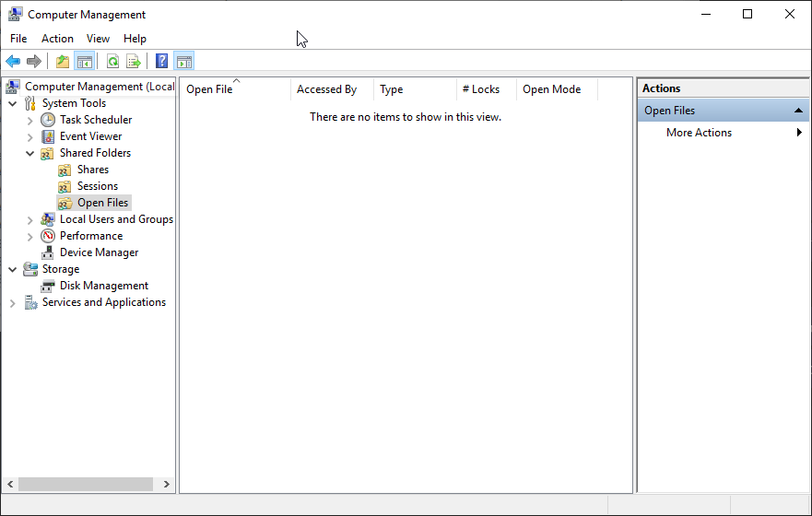Click the Back arrow toolbar icon
This screenshot has width=812, height=516.
tap(13, 62)
